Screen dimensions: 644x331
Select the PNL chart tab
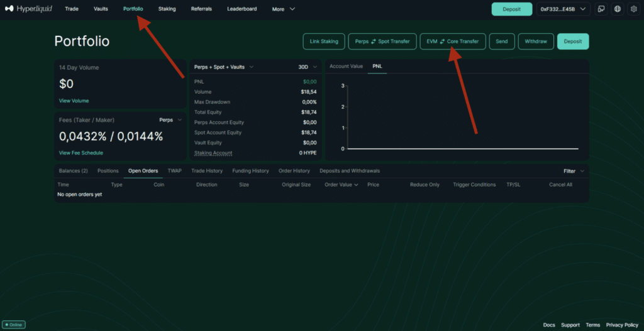point(377,66)
